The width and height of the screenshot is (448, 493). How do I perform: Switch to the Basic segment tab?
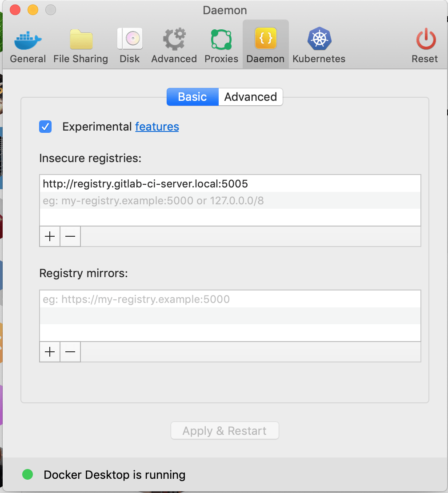tap(192, 97)
